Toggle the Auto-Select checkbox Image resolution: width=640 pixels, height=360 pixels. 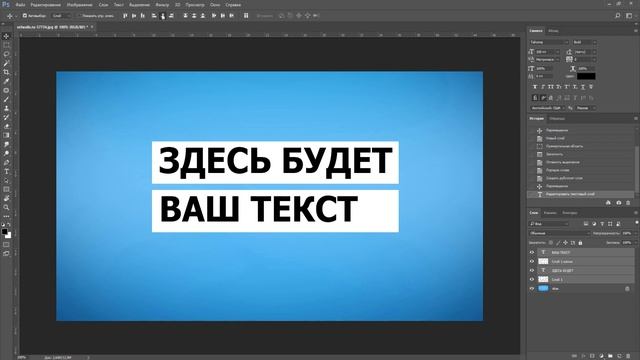point(24,16)
